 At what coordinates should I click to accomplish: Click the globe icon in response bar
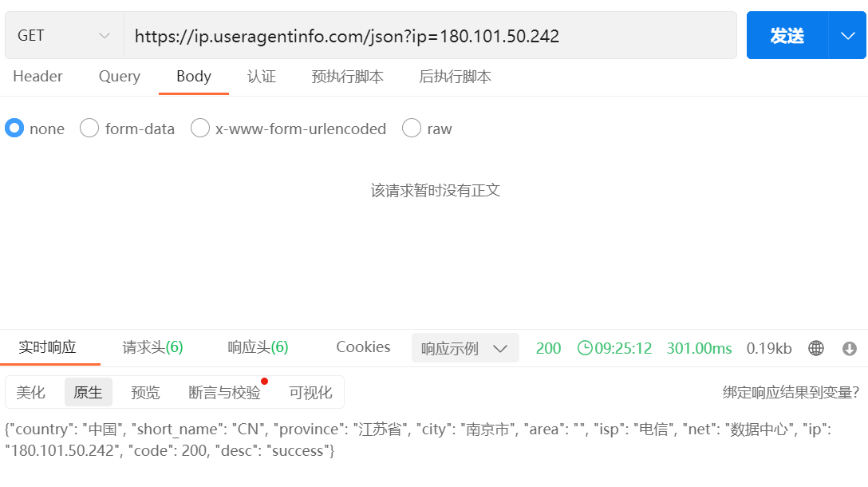pos(816,348)
